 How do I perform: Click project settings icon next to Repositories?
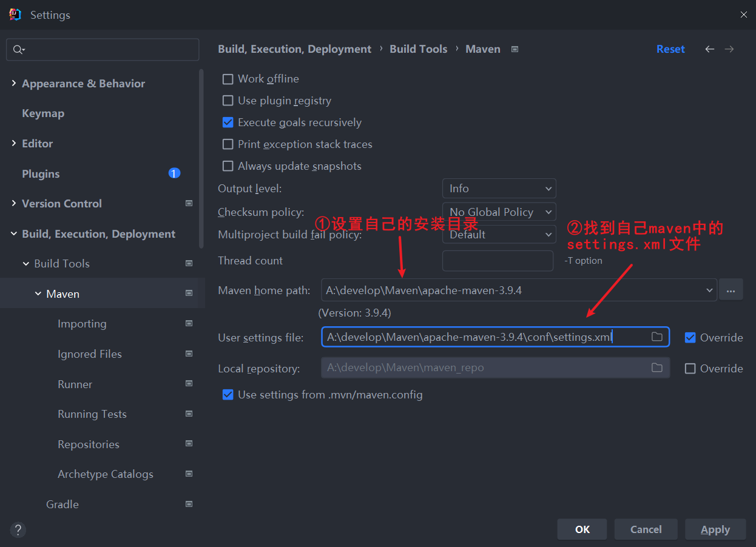(x=189, y=444)
